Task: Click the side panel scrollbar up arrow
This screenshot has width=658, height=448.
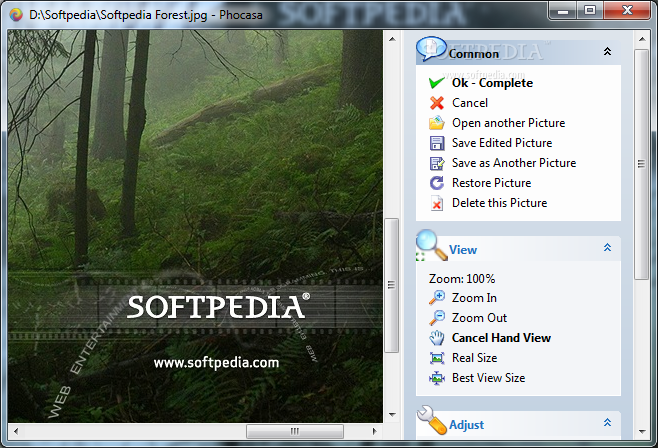Action: pos(642,39)
